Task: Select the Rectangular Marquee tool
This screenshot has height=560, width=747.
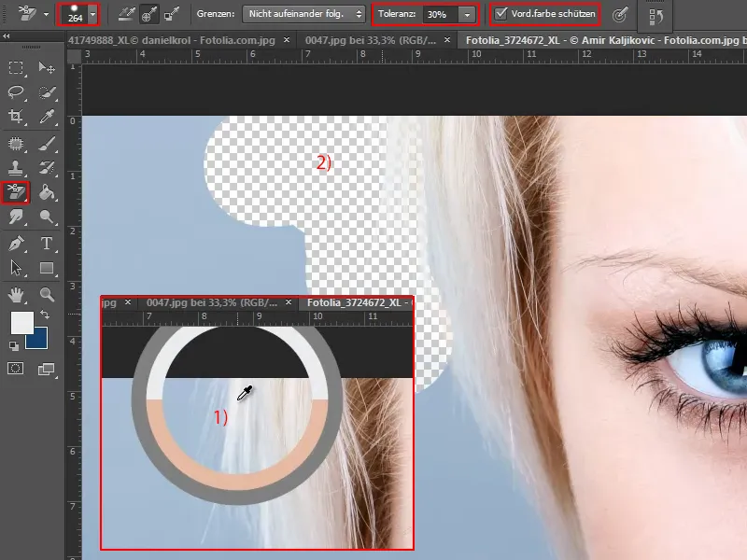Action: pyautogui.click(x=16, y=67)
